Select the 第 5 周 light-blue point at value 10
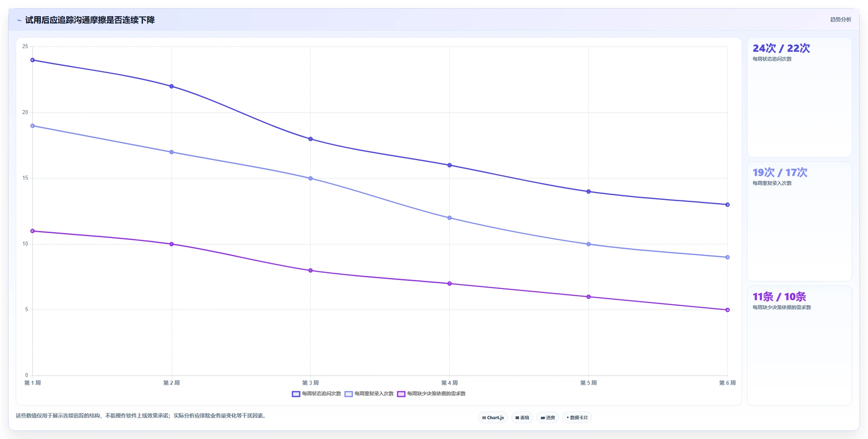868x439 pixels. [589, 244]
